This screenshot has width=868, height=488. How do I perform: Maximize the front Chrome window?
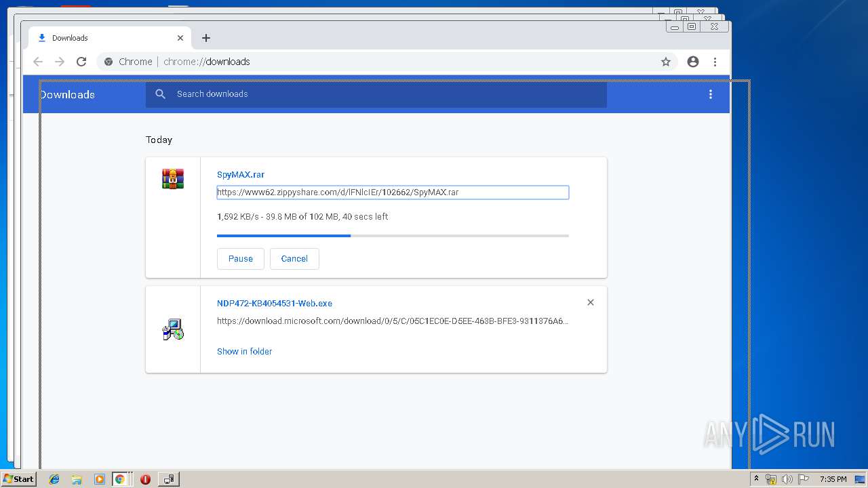click(692, 26)
